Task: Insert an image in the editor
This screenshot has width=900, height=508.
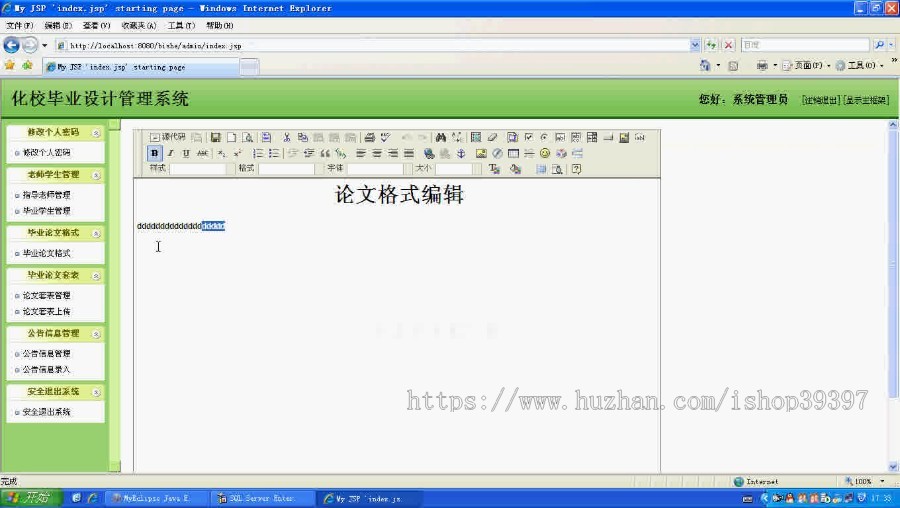Action: pos(481,153)
